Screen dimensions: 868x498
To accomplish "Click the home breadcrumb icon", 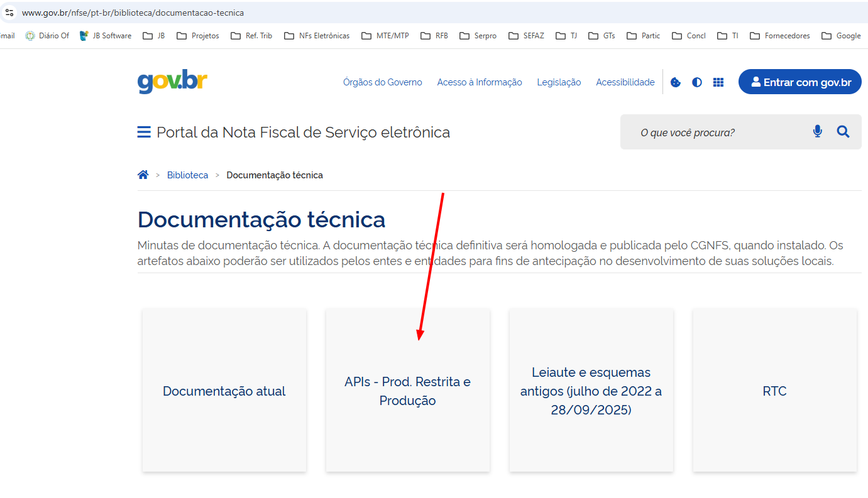I will pyautogui.click(x=143, y=175).
